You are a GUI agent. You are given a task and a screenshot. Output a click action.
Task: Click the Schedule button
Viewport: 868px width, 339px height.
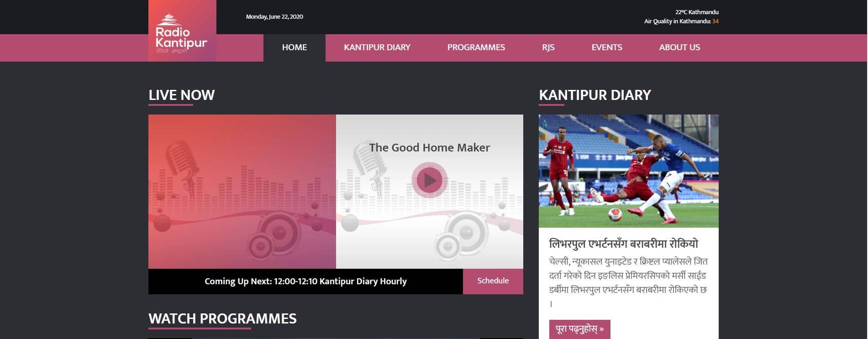493,281
